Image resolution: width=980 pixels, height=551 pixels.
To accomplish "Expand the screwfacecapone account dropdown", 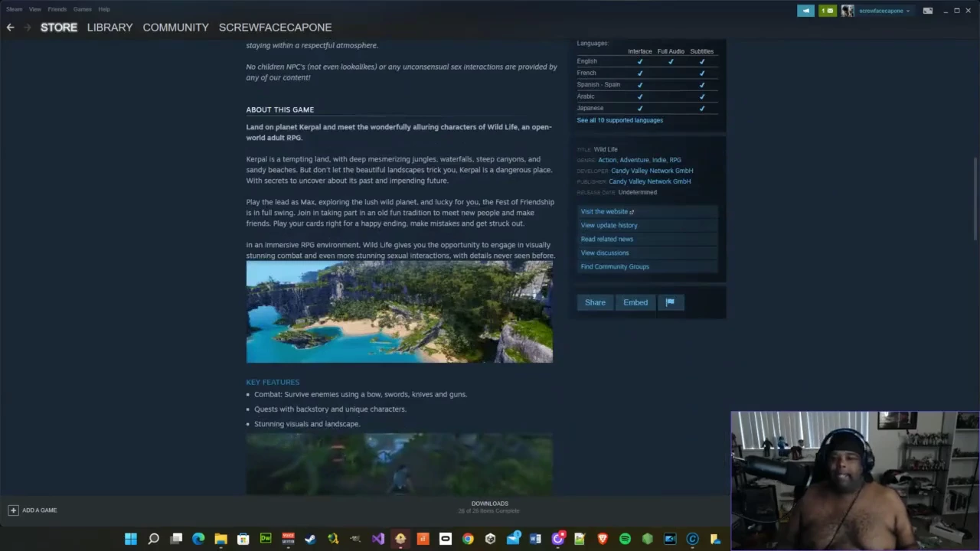I will pos(886,11).
